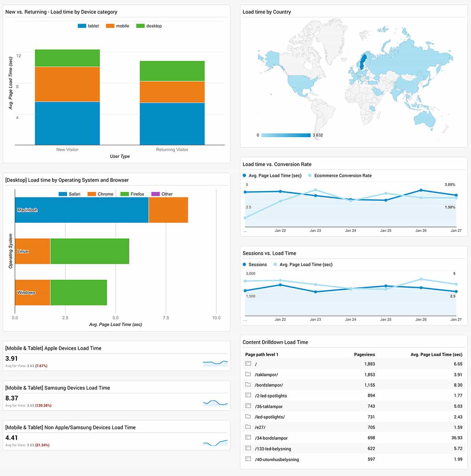Click the Returning Visitor green desktop segment
471x476 pixels.
pos(172,71)
